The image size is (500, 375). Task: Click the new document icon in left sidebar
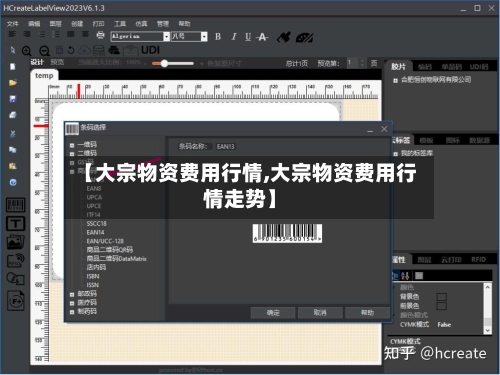[13, 67]
